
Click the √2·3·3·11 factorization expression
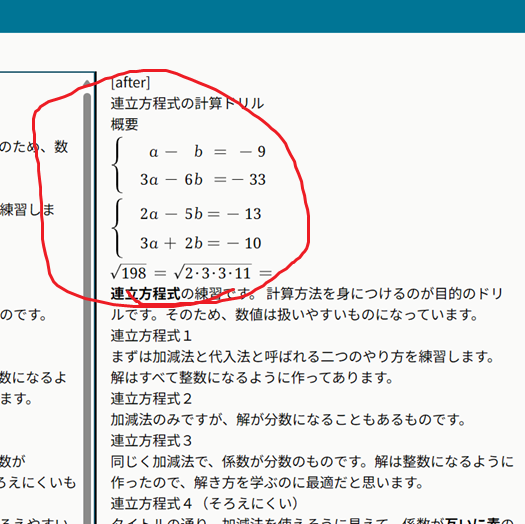(x=213, y=273)
